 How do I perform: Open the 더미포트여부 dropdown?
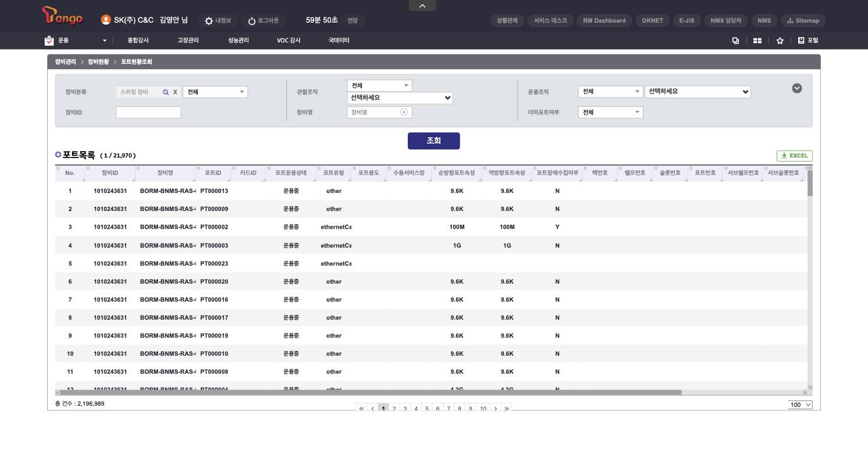point(610,112)
